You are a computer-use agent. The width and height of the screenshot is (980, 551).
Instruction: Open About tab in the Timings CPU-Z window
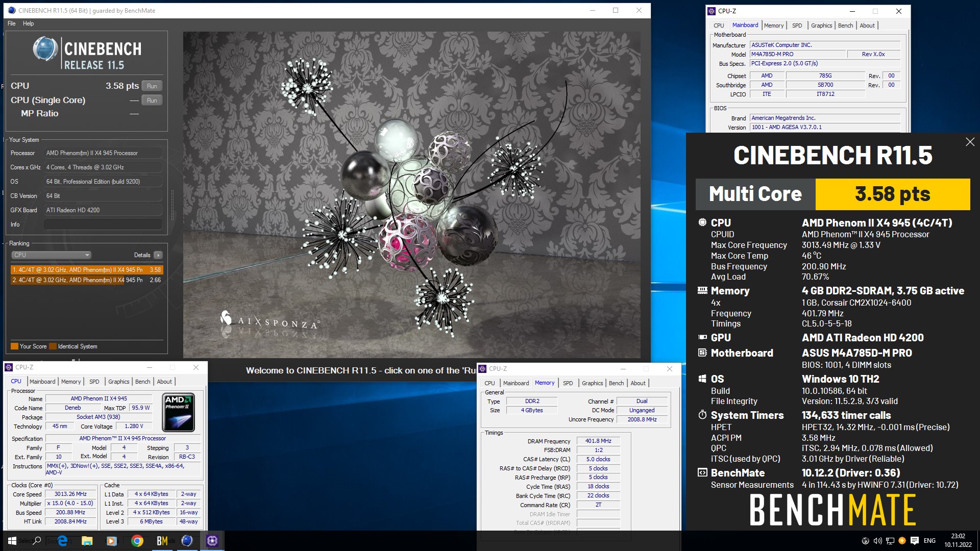click(638, 383)
